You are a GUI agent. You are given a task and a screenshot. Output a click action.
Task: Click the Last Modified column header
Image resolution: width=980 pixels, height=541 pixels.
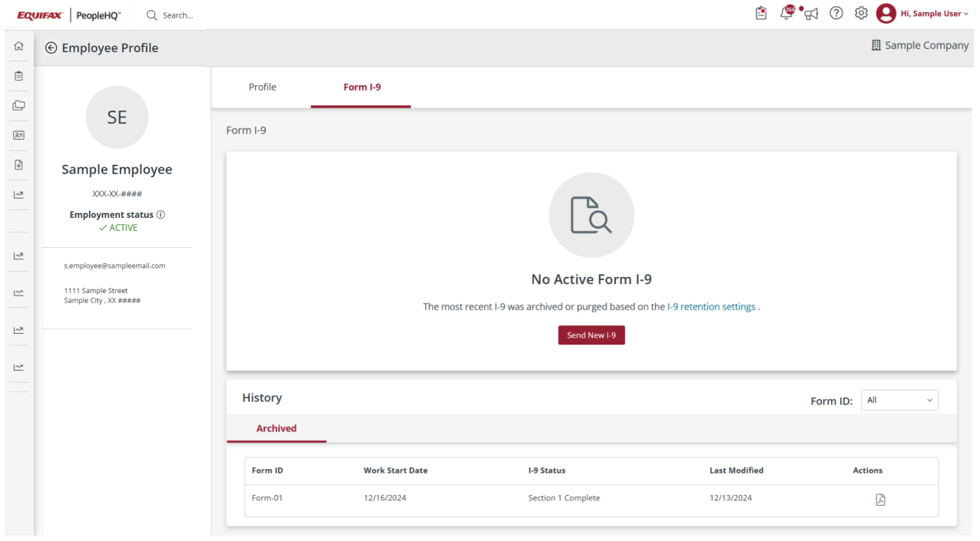(737, 470)
